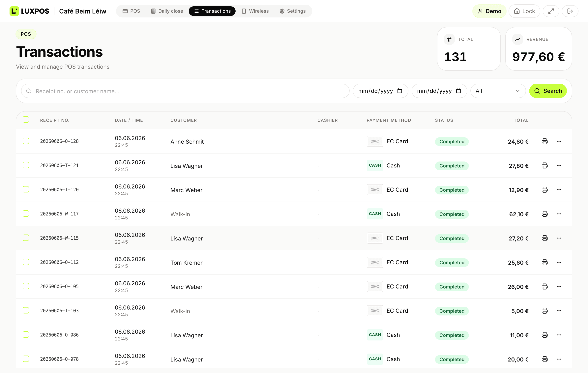
Task: Open the calendar picker on the first date field
Action: (x=399, y=91)
